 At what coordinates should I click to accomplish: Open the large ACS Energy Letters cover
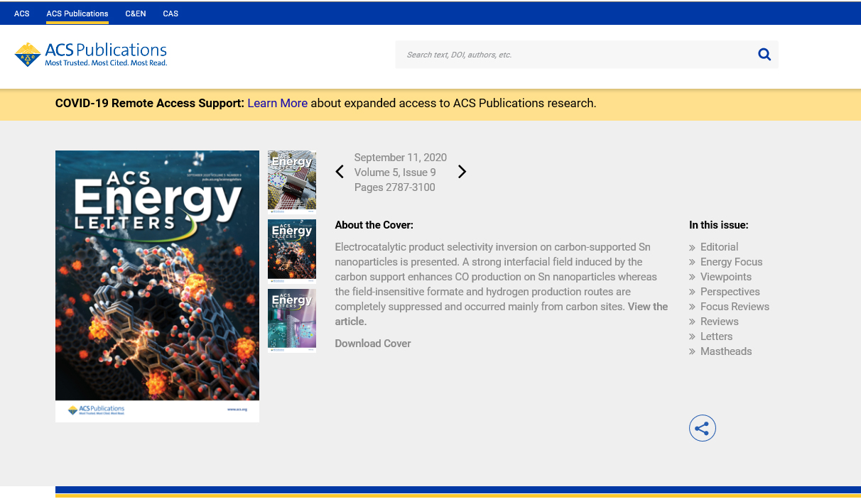(x=157, y=286)
